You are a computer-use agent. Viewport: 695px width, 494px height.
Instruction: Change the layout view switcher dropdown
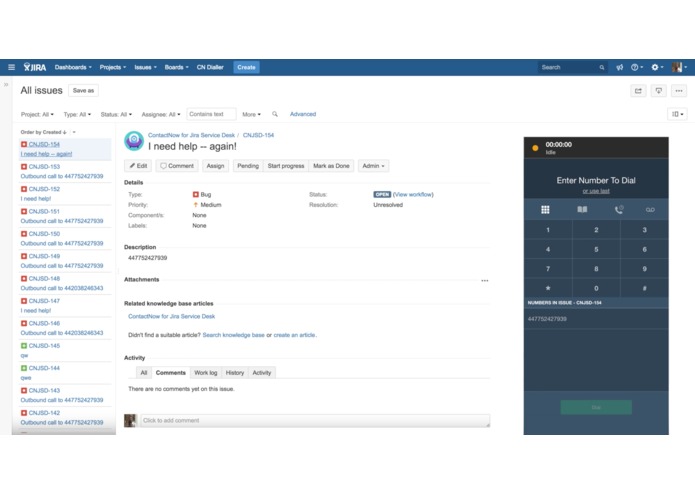pos(677,114)
